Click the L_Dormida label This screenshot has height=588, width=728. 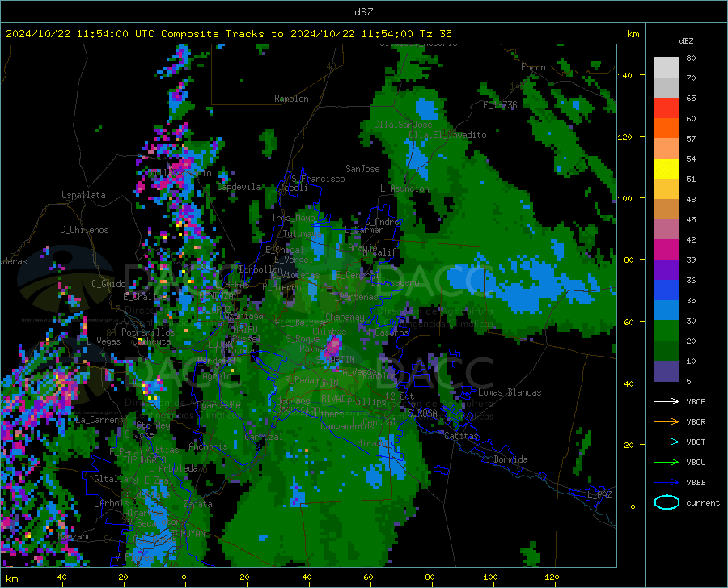pos(505,459)
